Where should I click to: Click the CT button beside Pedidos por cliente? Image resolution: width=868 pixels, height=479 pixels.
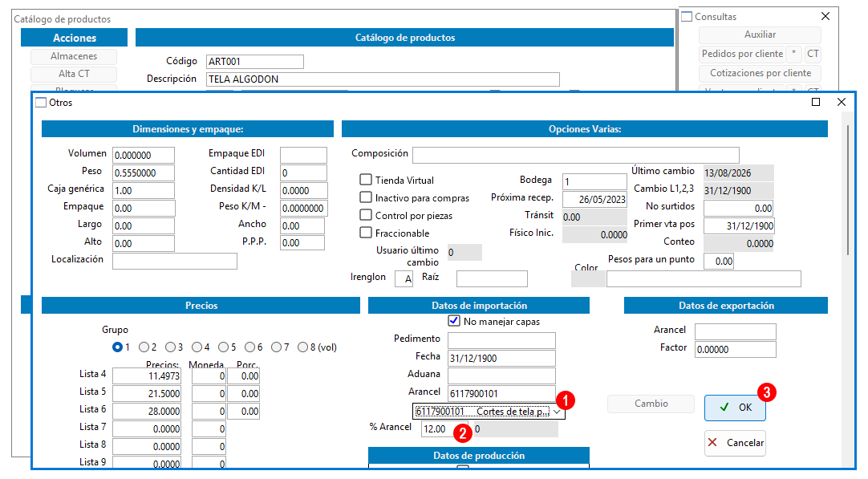point(813,54)
